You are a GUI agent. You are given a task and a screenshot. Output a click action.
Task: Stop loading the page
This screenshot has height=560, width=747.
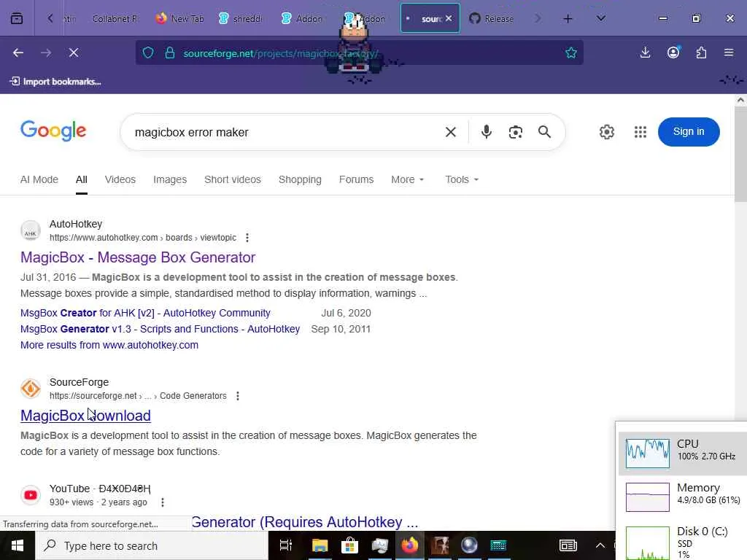click(x=74, y=52)
